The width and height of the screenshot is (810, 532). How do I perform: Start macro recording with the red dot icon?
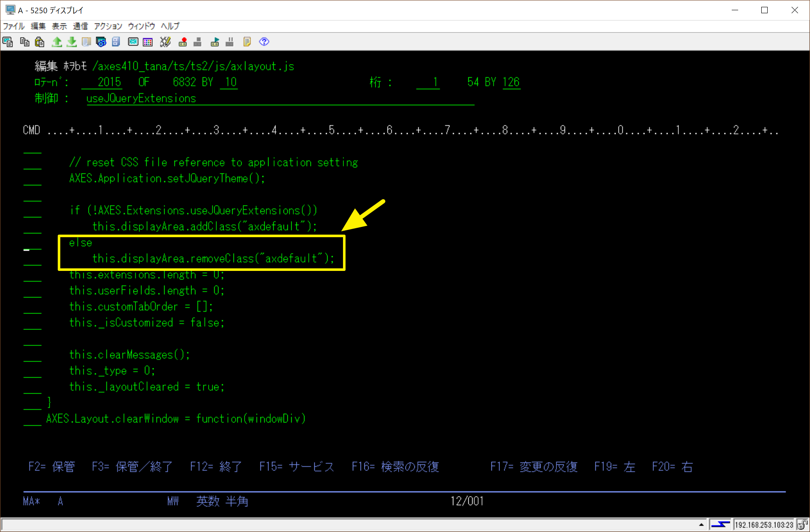tap(183, 42)
